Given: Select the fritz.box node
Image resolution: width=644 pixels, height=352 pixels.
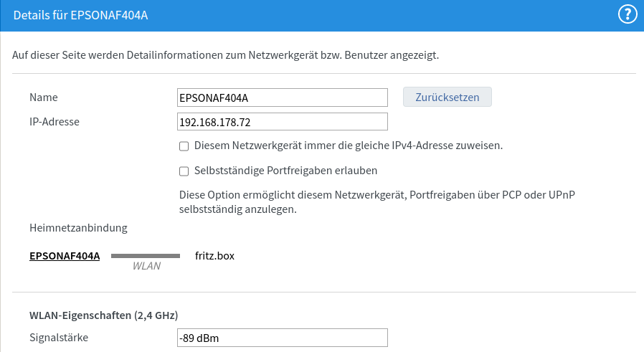Looking at the screenshot, I should click(214, 256).
